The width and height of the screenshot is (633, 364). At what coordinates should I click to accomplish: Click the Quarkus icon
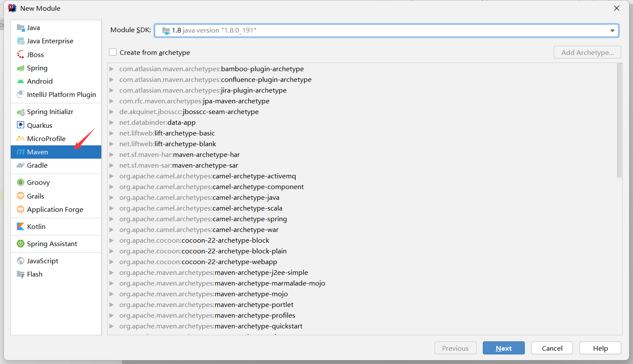coord(21,125)
